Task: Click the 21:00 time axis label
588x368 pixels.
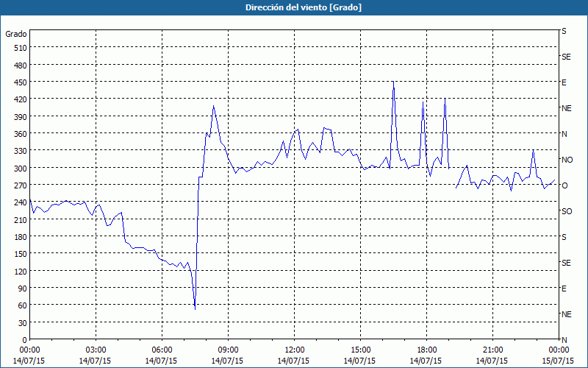Action: (492, 350)
